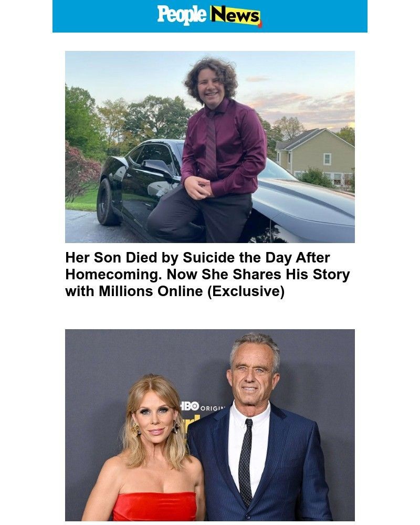Image resolution: width=420 pixels, height=525 pixels.
Task: Click the man's dotted black necktie
Action: [246, 462]
